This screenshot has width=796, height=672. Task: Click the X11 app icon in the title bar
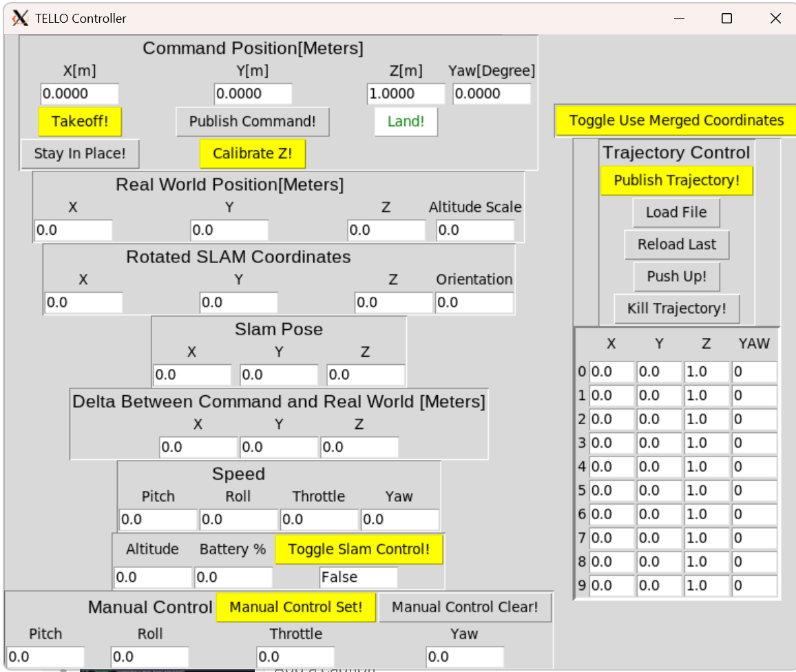pos(20,19)
